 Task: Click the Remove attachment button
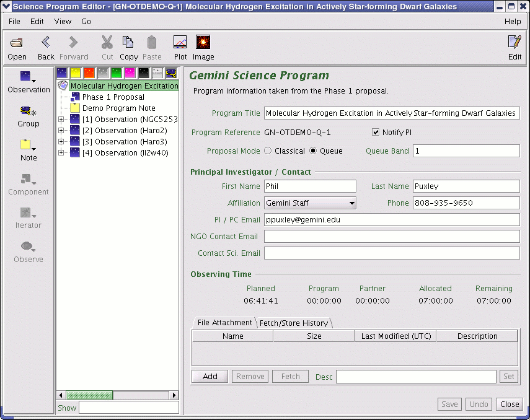250,377
